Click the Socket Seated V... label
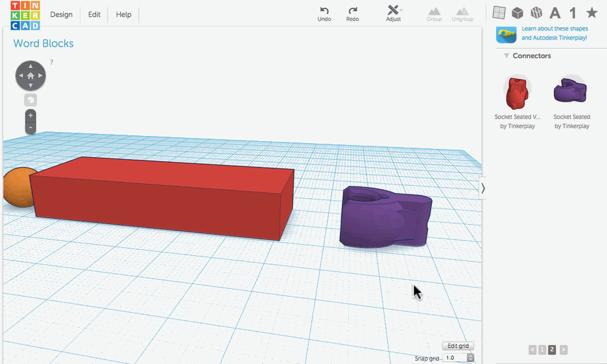The image size is (607, 364). [518, 117]
